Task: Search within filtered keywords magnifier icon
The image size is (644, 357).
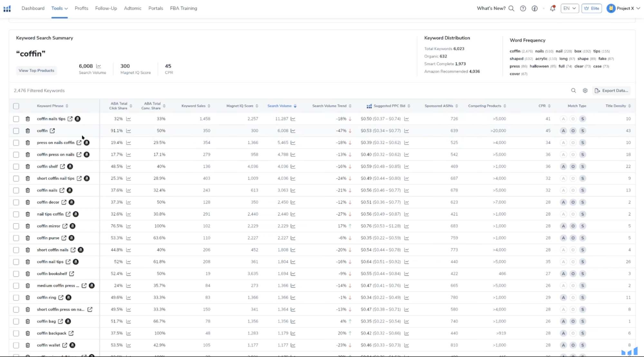Action: (573, 90)
